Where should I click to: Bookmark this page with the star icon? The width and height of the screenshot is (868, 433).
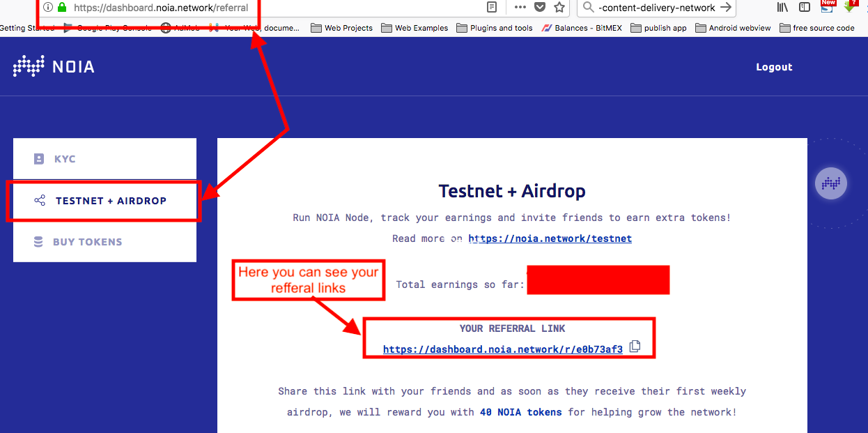pos(559,7)
